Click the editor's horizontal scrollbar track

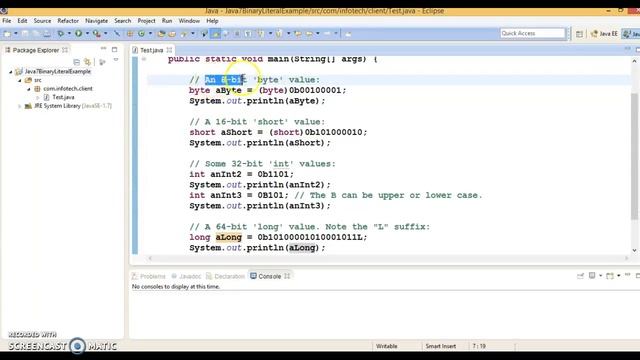click(388, 258)
